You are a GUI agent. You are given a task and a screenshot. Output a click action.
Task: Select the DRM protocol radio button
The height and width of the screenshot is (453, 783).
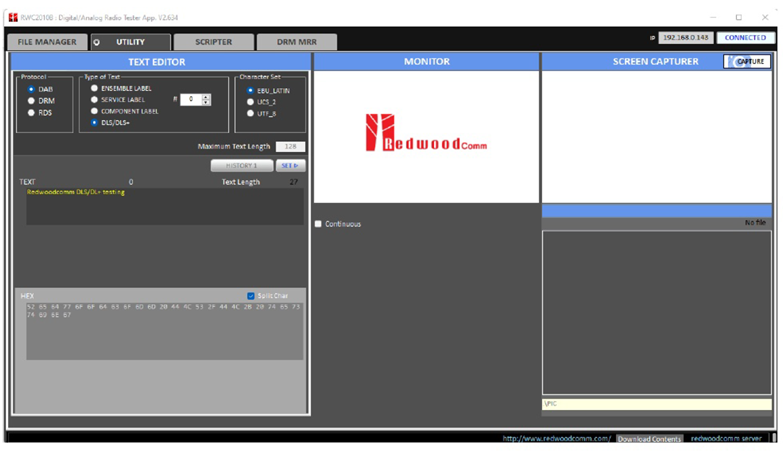click(x=31, y=101)
